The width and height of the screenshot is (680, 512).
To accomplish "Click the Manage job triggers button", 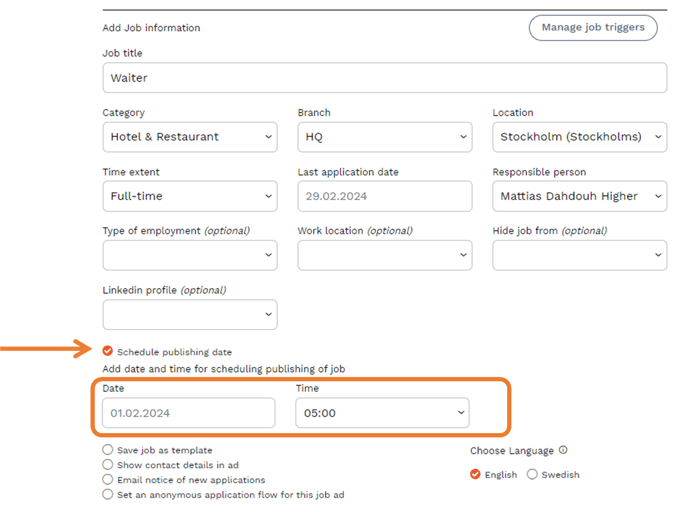I will coord(593,28).
